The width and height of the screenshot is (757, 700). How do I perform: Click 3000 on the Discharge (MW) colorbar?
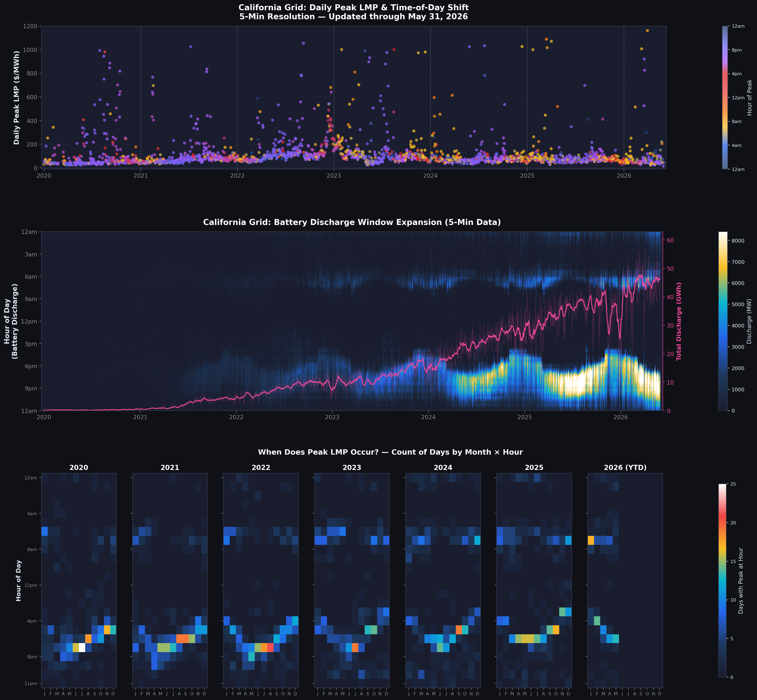coord(738,347)
